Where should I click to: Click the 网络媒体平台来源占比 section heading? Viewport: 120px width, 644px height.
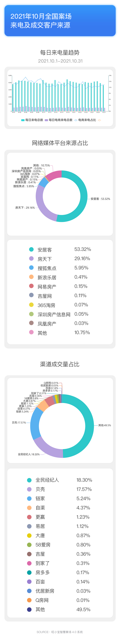tap(60, 143)
